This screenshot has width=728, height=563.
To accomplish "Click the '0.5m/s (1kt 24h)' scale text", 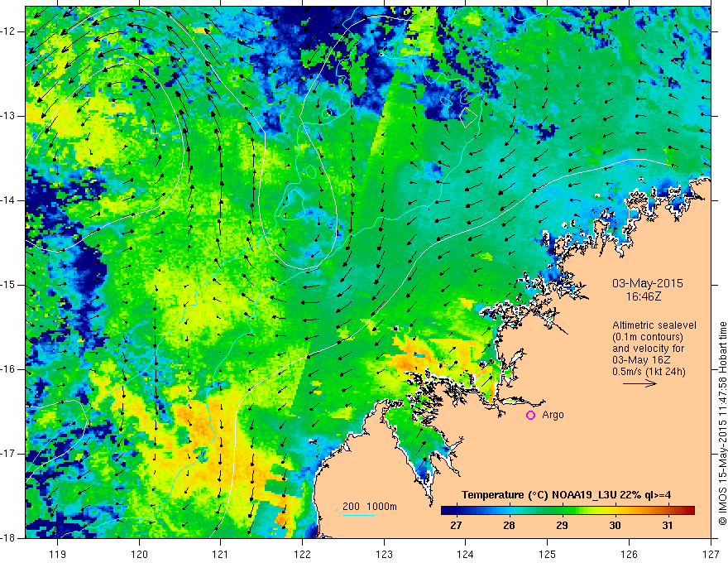I will click(649, 371).
